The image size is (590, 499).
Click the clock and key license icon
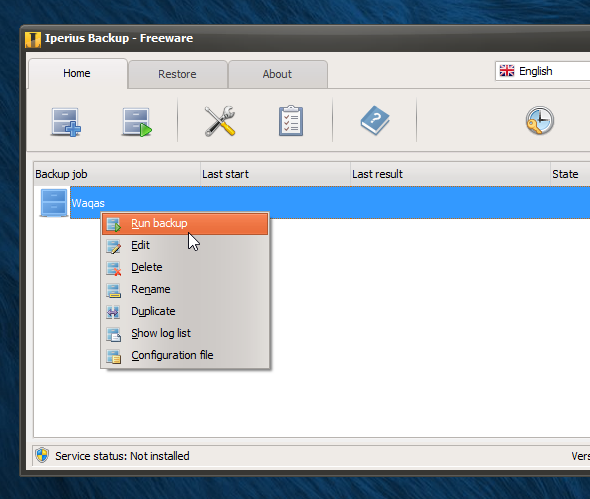pos(540,120)
